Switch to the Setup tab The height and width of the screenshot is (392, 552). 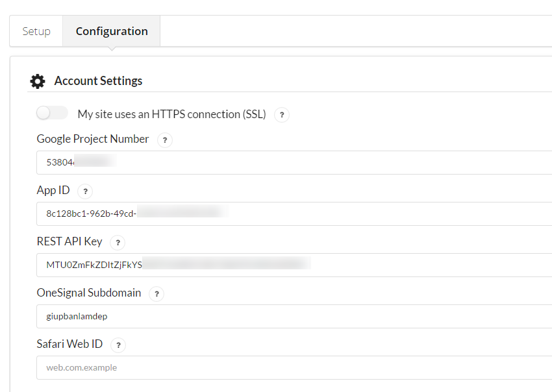coord(36,31)
